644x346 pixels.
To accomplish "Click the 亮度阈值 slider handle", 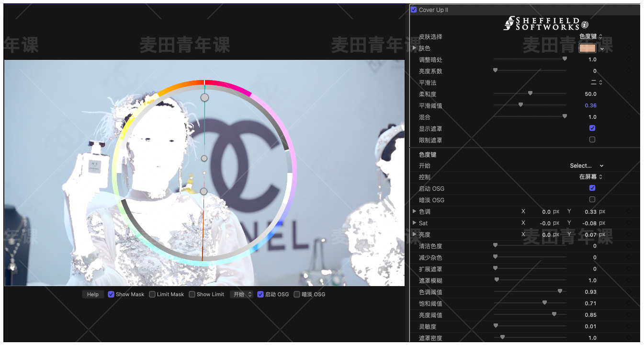I will tap(554, 314).
